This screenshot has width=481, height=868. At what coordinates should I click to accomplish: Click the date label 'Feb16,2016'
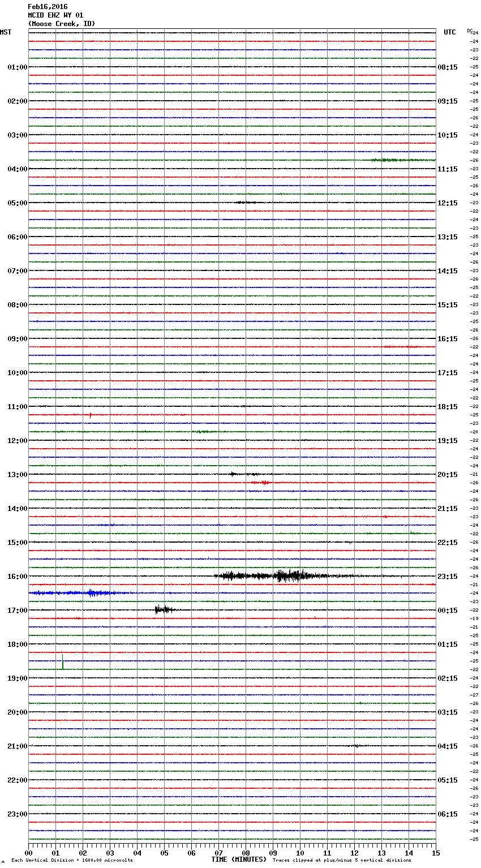(x=48, y=7)
